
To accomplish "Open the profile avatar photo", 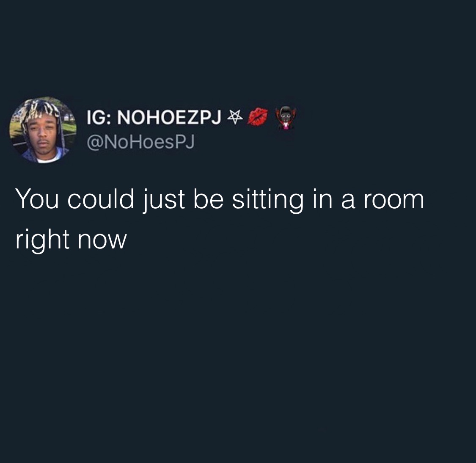I will click(x=43, y=130).
